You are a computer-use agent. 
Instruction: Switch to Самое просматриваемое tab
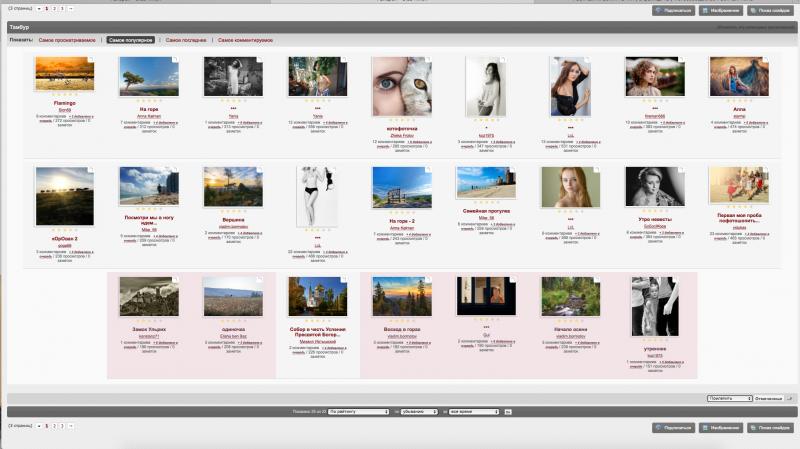(x=67, y=40)
